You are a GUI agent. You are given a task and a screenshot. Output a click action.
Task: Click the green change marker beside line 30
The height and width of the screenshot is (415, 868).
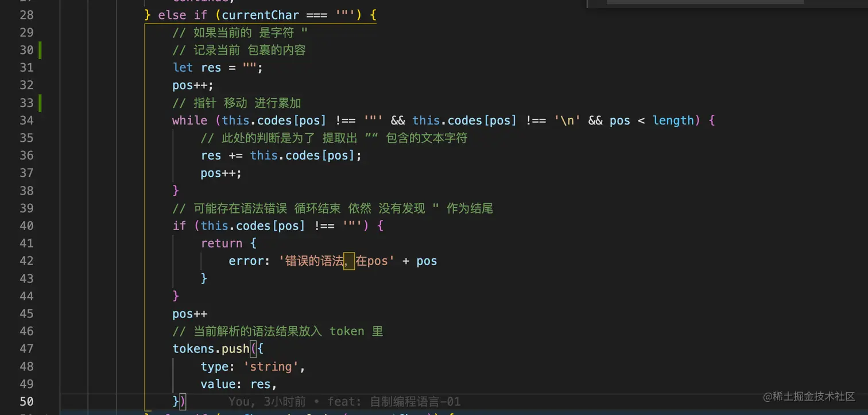(39, 50)
